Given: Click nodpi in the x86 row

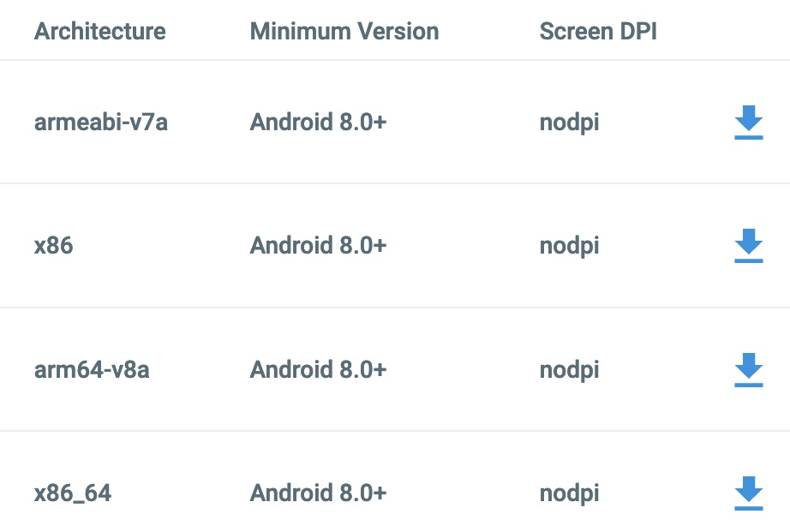Looking at the screenshot, I should click(x=569, y=246).
